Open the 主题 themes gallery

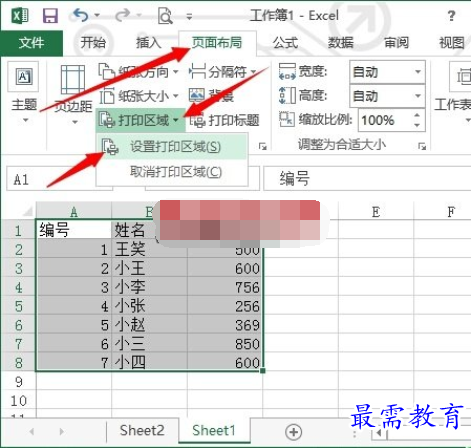tap(24, 92)
